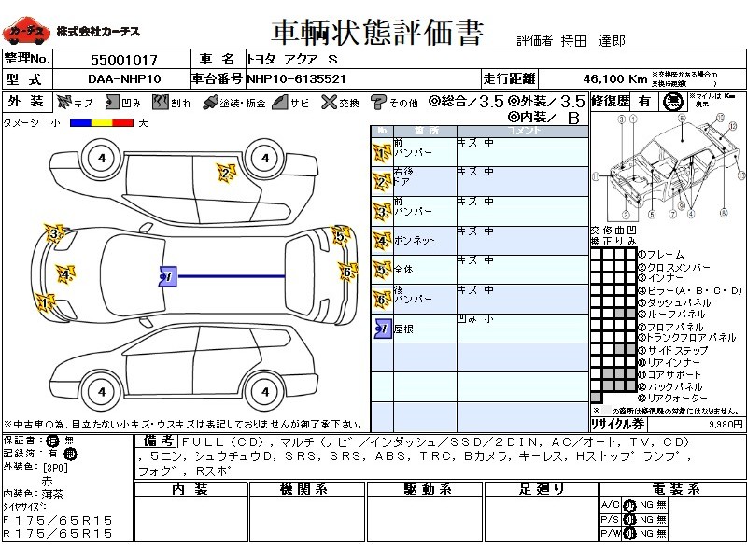
Task: Click the キズ scratch legend icon
Action: tap(63, 102)
